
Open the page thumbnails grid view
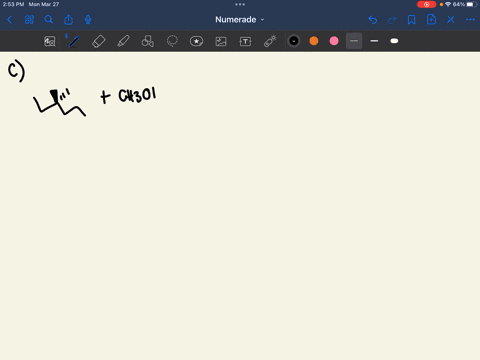(x=29, y=20)
